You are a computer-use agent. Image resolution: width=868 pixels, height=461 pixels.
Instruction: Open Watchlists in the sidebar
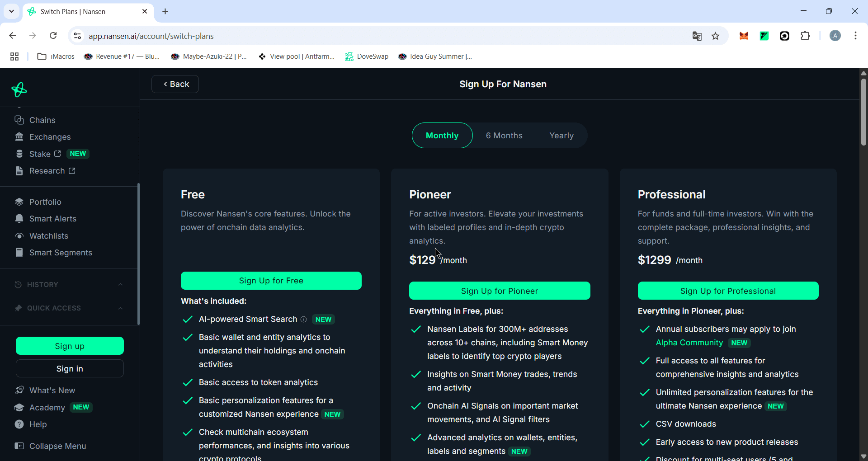point(41,236)
